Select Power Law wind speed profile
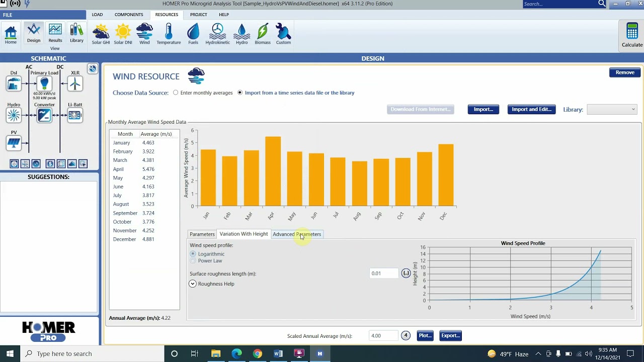Viewport: 644px width, 362px height. (206, 260)
